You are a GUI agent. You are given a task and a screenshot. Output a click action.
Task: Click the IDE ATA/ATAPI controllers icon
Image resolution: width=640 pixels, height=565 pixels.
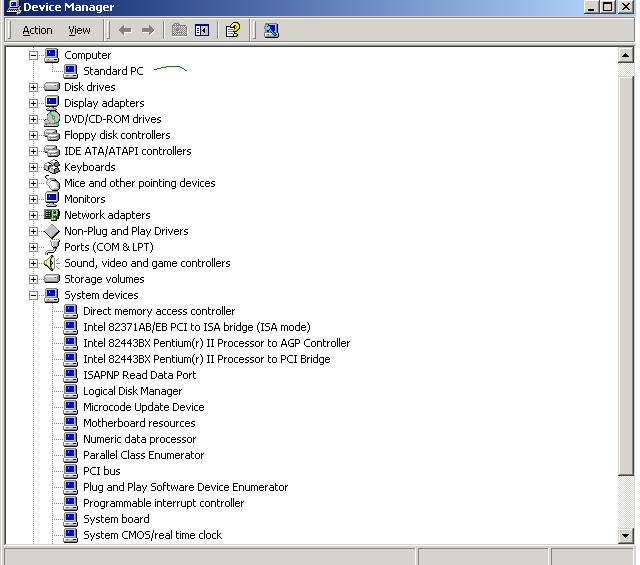point(51,151)
